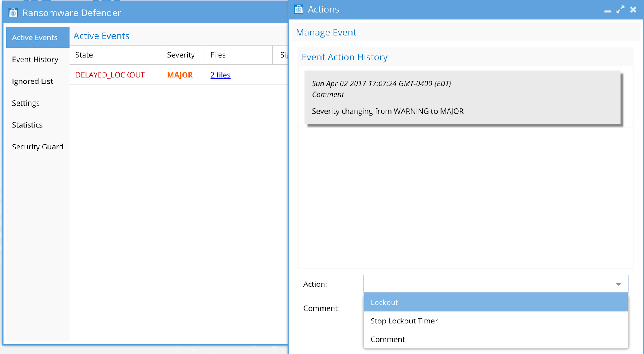Choose Stop Lockout Timer option
The height and width of the screenshot is (354, 644).
point(496,321)
